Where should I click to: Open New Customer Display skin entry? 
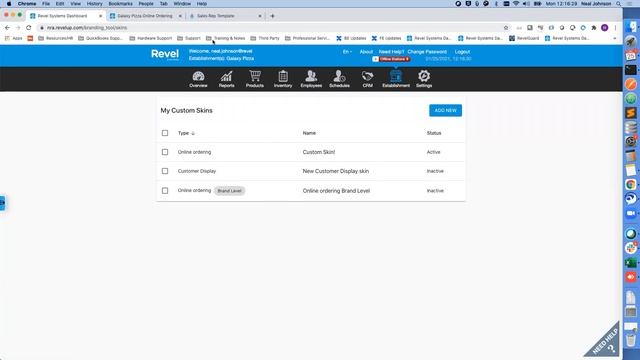(336, 171)
